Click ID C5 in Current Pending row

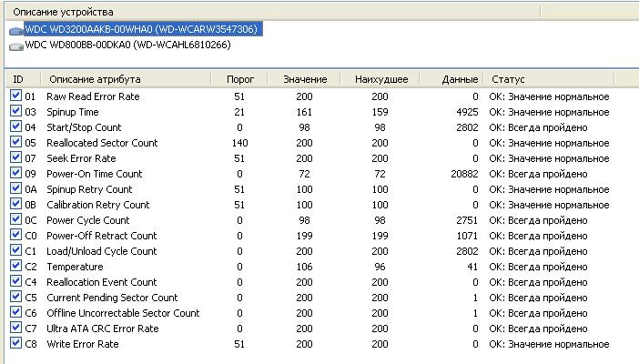[31, 298]
